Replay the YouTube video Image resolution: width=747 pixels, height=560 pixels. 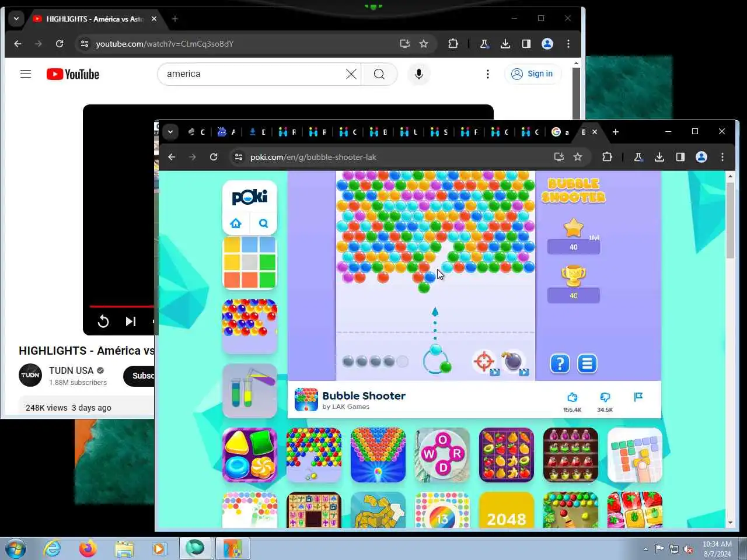click(x=103, y=321)
